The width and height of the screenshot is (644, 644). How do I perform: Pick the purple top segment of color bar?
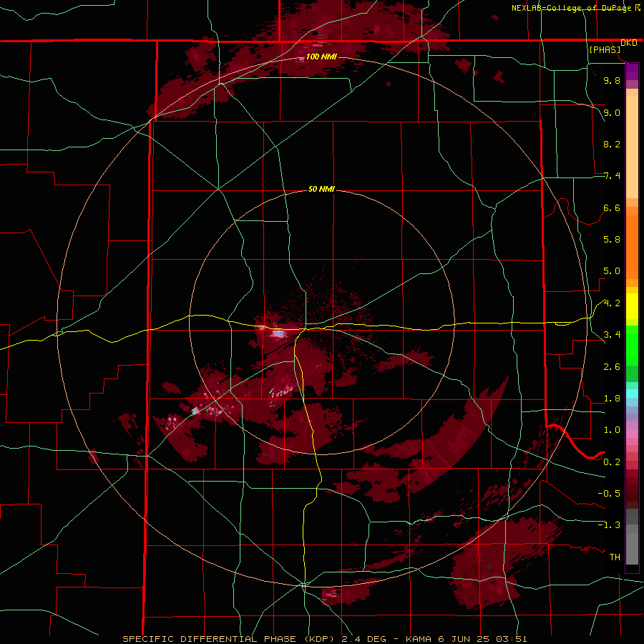click(632, 72)
